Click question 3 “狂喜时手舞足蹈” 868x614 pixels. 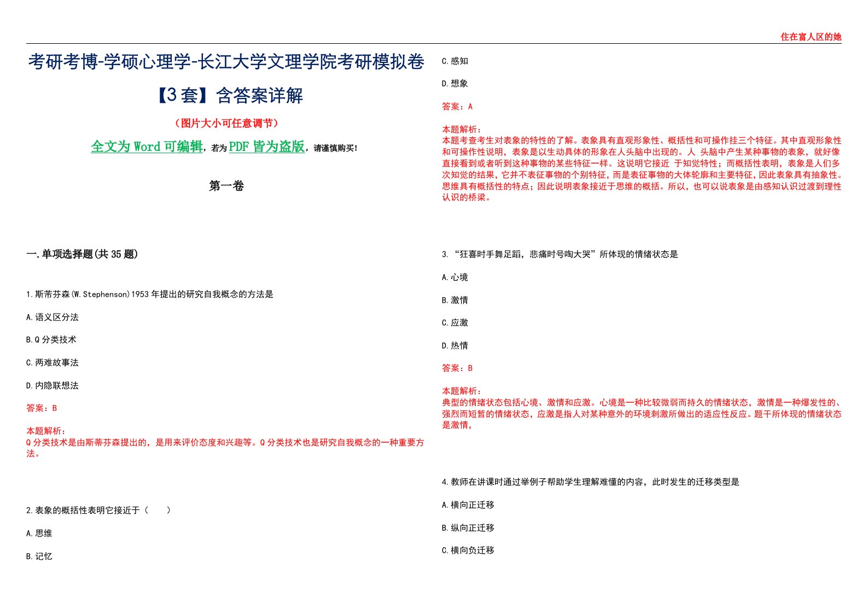[560, 254]
